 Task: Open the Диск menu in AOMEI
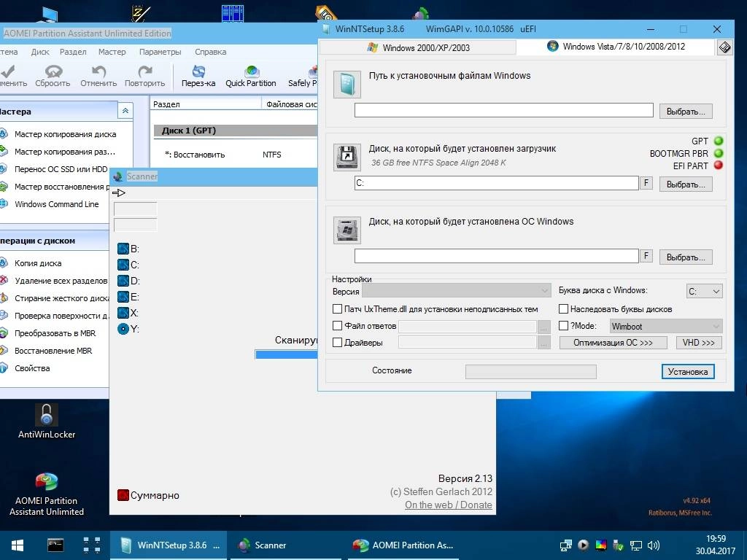point(40,52)
